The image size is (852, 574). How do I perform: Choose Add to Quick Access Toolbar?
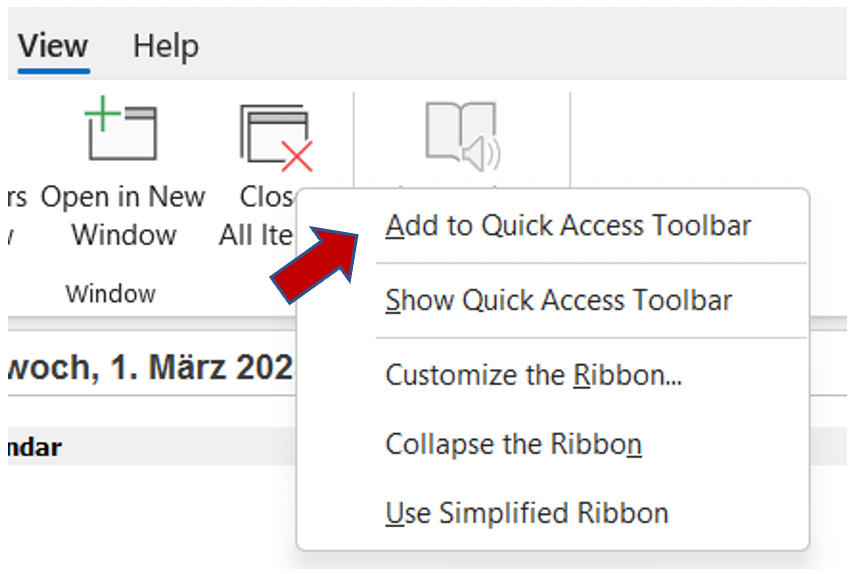coord(567,226)
